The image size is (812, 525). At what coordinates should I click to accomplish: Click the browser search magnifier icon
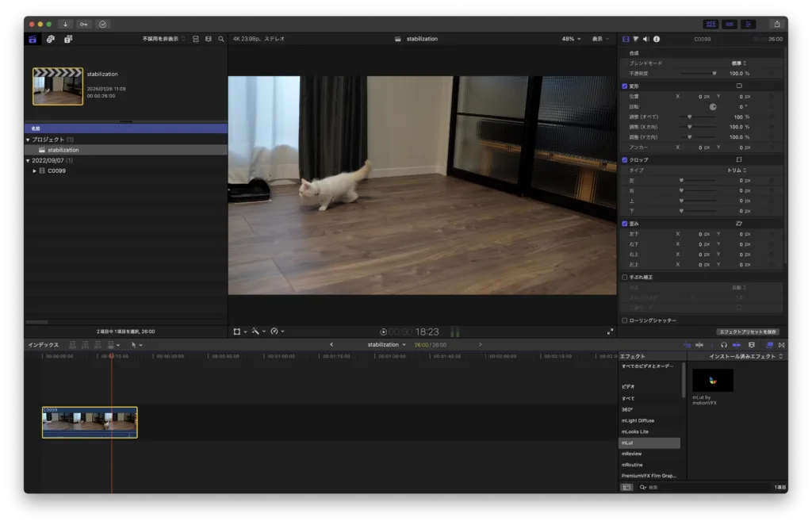(x=221, y=39)
